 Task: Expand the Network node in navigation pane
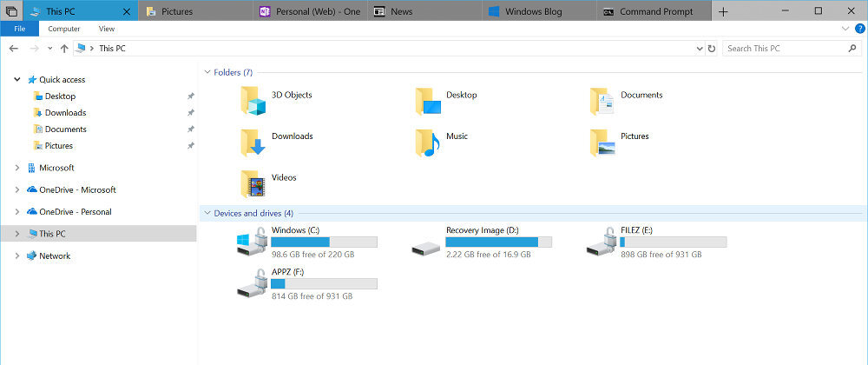[17, 255]
